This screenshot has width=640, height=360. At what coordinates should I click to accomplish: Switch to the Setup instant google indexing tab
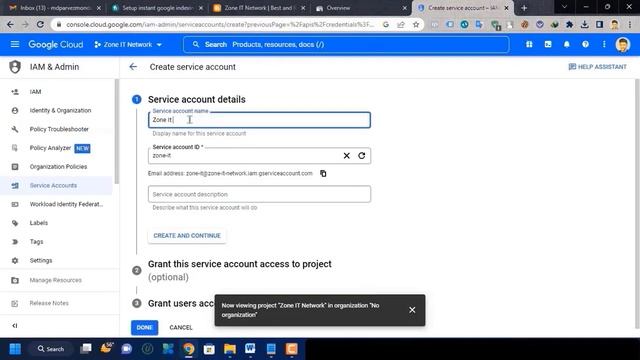(157, 8)
